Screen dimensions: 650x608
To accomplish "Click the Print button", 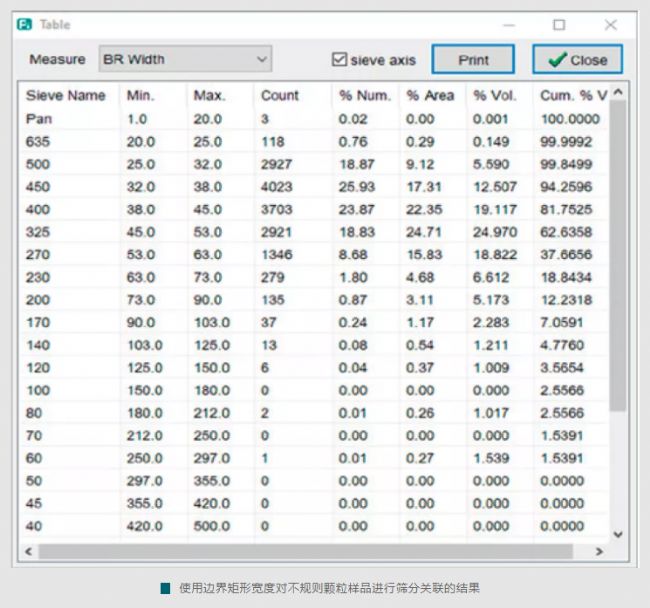I will point(473,60).
